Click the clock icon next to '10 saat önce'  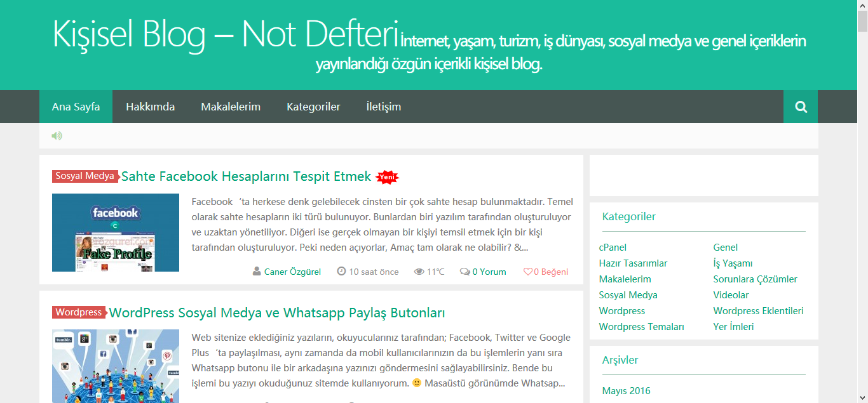(341, 272)
